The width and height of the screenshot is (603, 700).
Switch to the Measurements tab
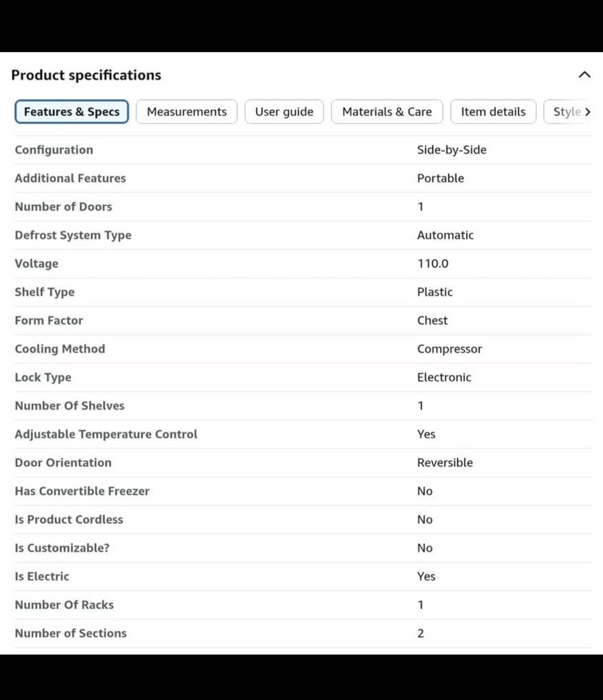(x=186, y=112)
